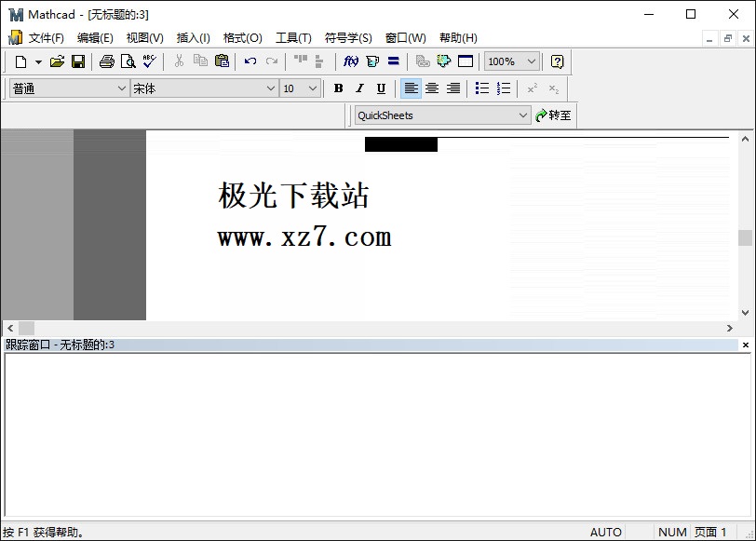Paste from clipboard icon
756x541 pixels.
[222, 61]
